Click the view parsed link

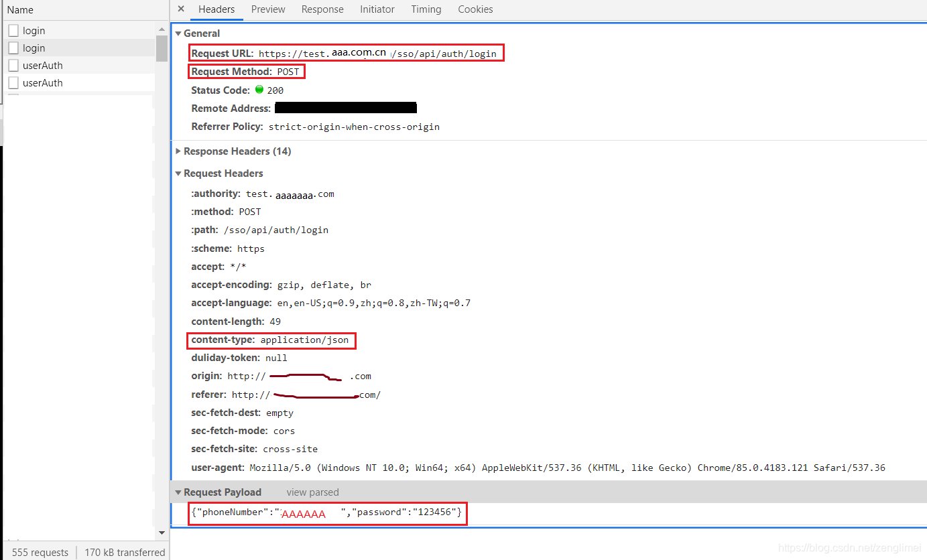[x=313, y=492]
